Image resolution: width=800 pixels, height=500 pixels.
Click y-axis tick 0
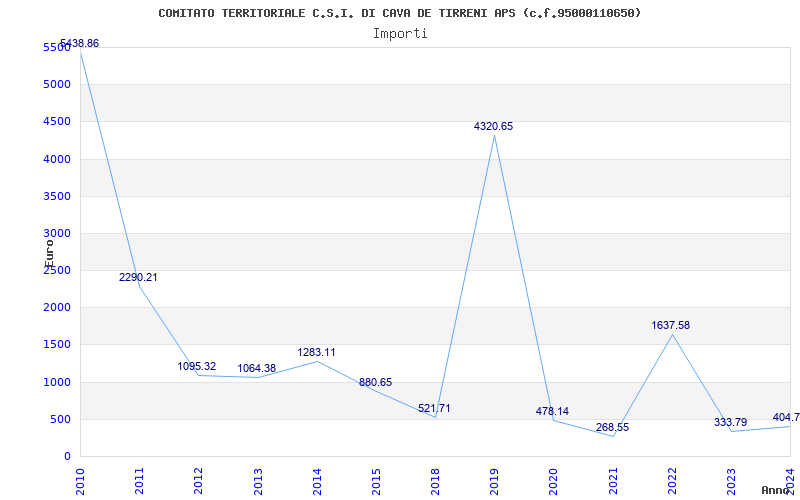click(67, 457)
